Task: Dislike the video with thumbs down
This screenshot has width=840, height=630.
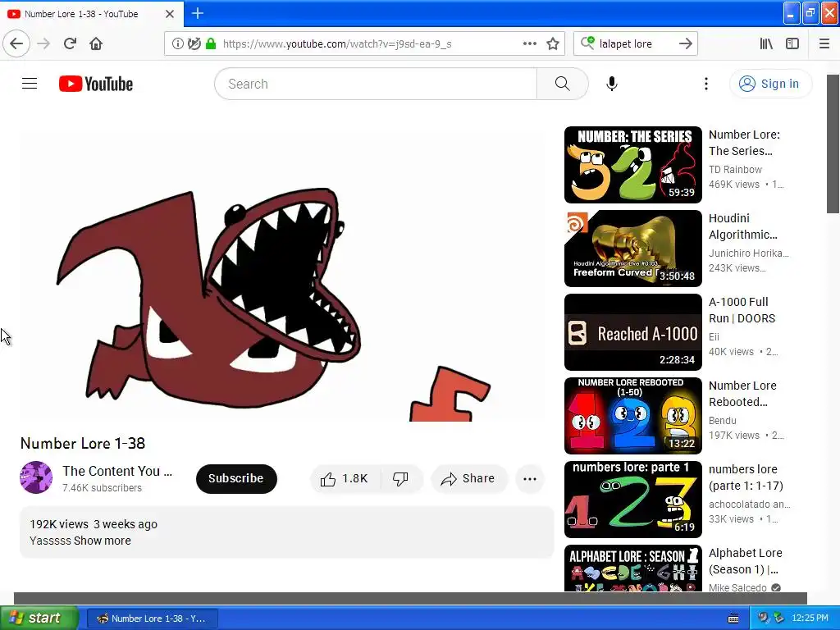Action: pyautogui.click(x=400, y=478)
